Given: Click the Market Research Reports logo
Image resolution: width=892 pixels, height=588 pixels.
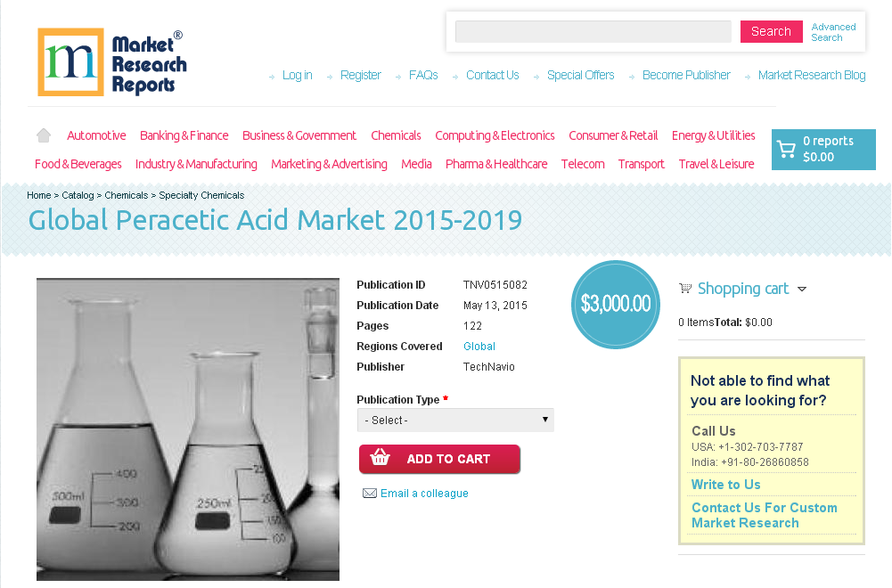Looking at the screenshot, I should pyautogui.click(x=111, y=61).
